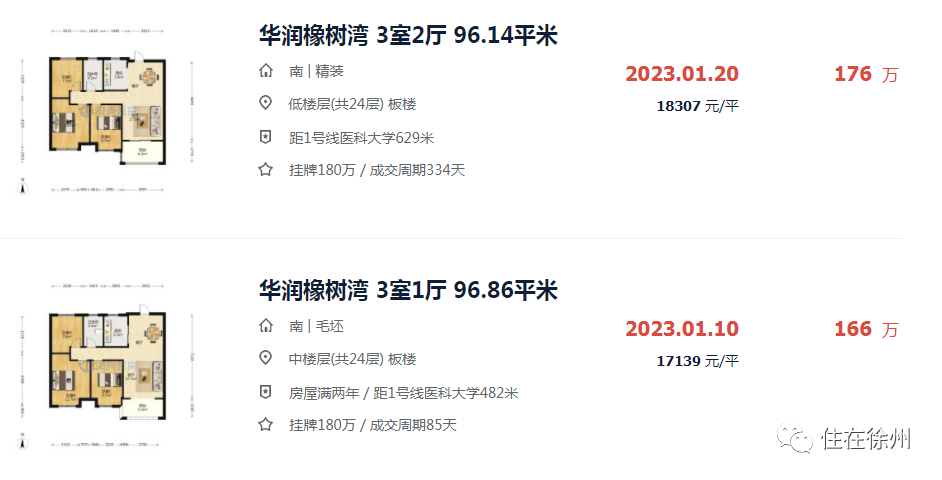This screenshot has width=942, height=480.
Task: Open listing 华润橡树湾 3室2厅 96.14平米
Action: coord(409,36)
